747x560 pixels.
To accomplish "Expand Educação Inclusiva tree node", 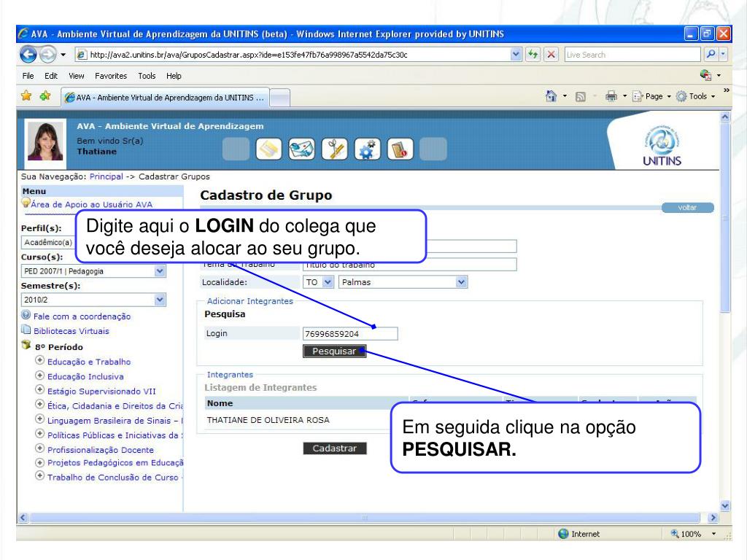I will pyautogui.click(x=40, y=376).
